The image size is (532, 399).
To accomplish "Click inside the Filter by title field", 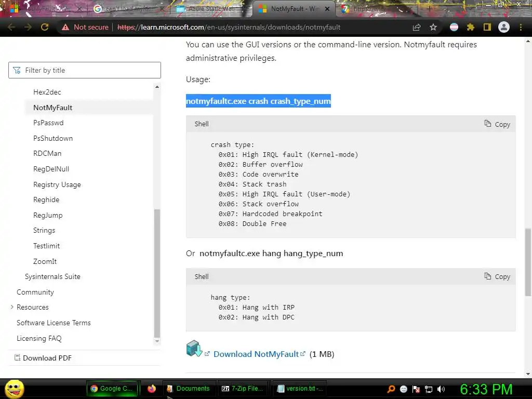I will pyautogui.click(x=85, y=70).
